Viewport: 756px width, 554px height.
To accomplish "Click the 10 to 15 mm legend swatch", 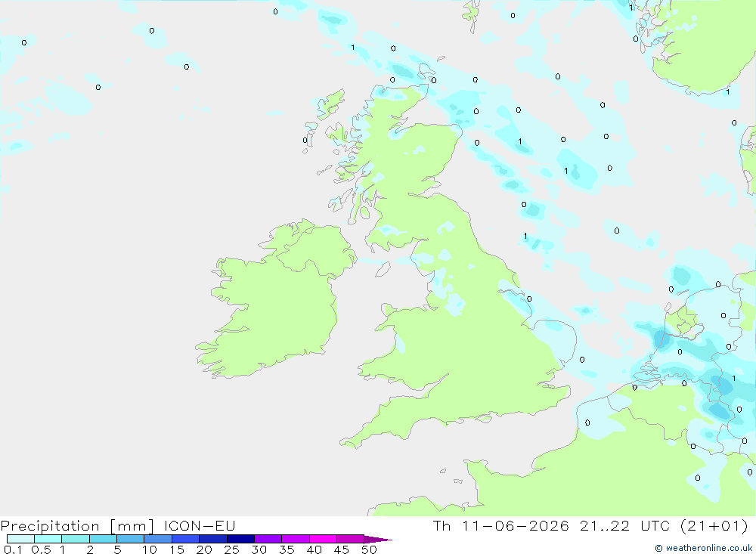I will 158,539.
